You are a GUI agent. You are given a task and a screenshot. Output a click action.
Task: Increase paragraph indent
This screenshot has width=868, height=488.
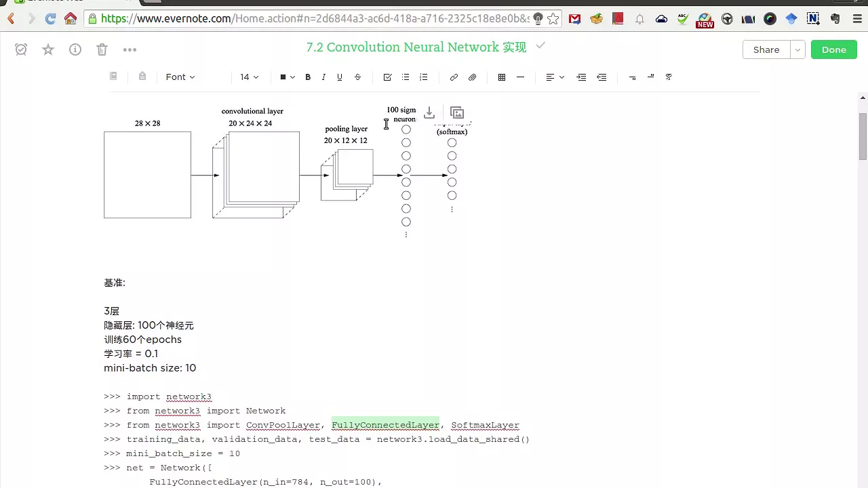pos(581,77)
